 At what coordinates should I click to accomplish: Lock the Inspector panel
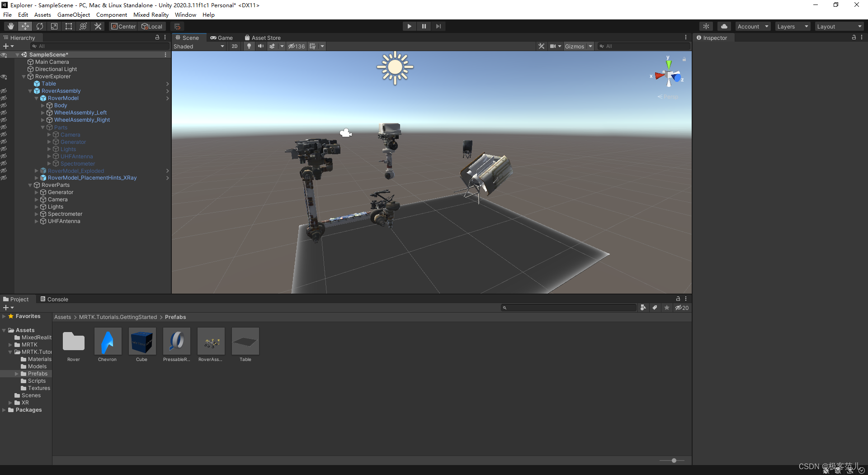(854, 38)
